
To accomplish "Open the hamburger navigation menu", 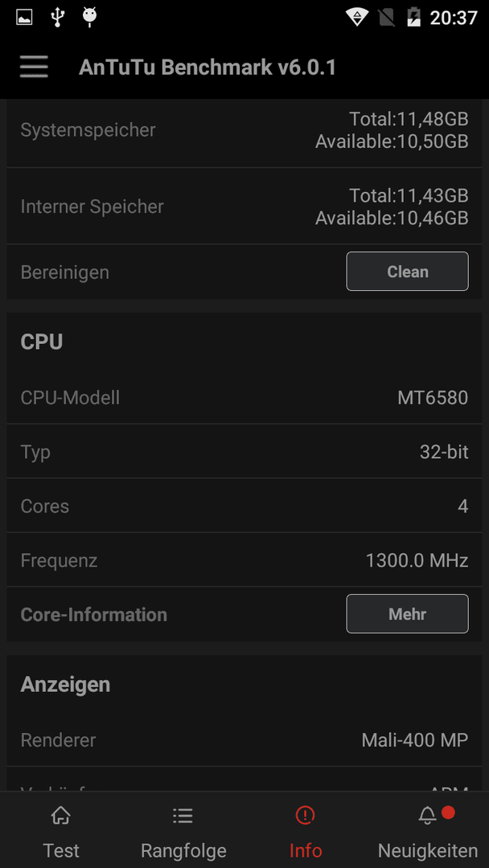I will click(34, 67).
